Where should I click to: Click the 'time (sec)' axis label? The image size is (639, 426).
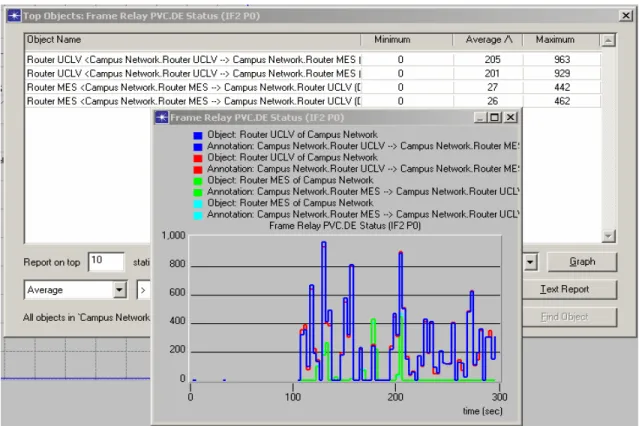483,411
